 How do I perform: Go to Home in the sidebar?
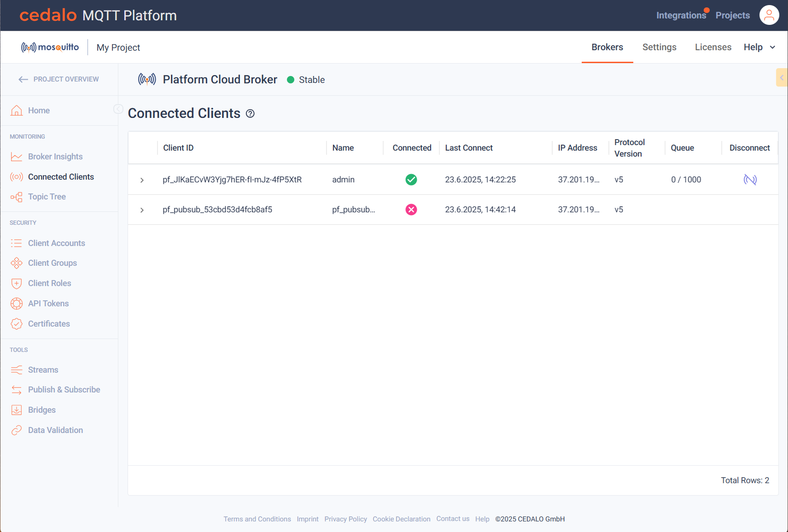(39, 111)
